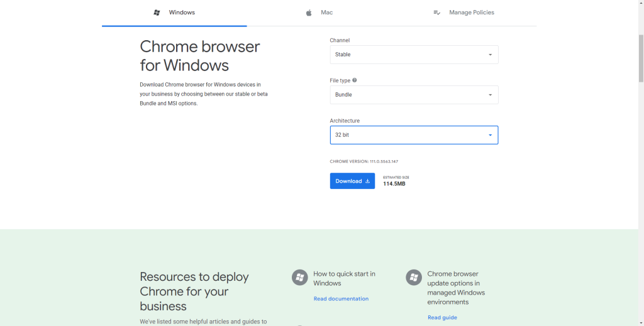This screenshot has height=326, width=644.
Task: Click the Architecture field label
Action: [345, 121]
